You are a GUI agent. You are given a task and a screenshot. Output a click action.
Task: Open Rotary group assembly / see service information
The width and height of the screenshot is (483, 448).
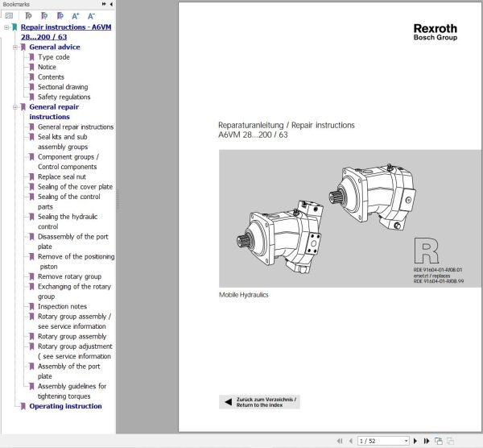pyautogui.click(x=74, y=321)
